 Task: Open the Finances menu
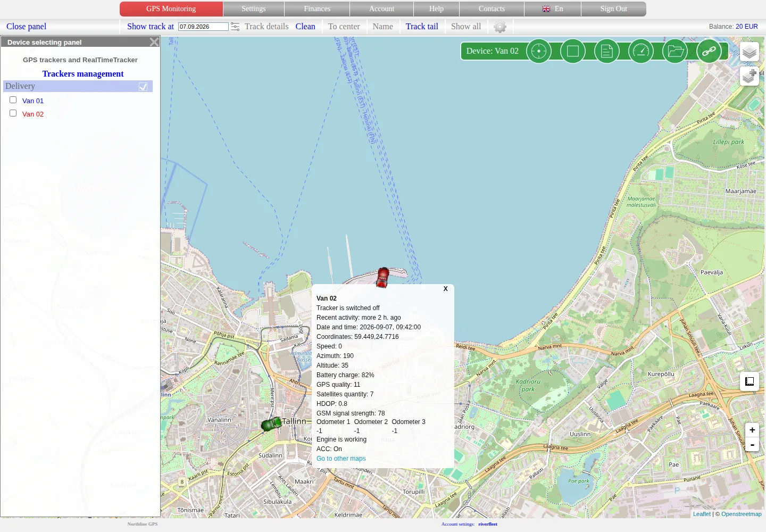317,9
